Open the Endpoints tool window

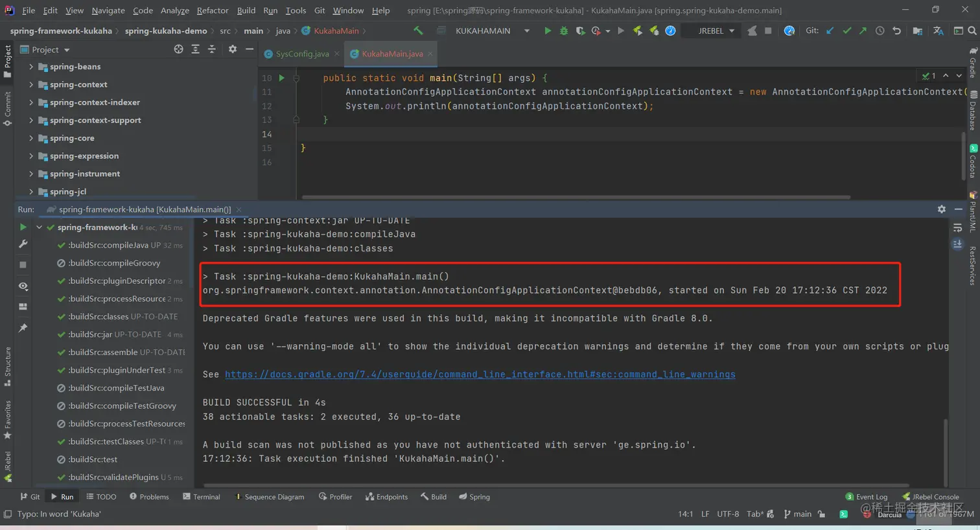pyautogui.click(x=387, y=497)
